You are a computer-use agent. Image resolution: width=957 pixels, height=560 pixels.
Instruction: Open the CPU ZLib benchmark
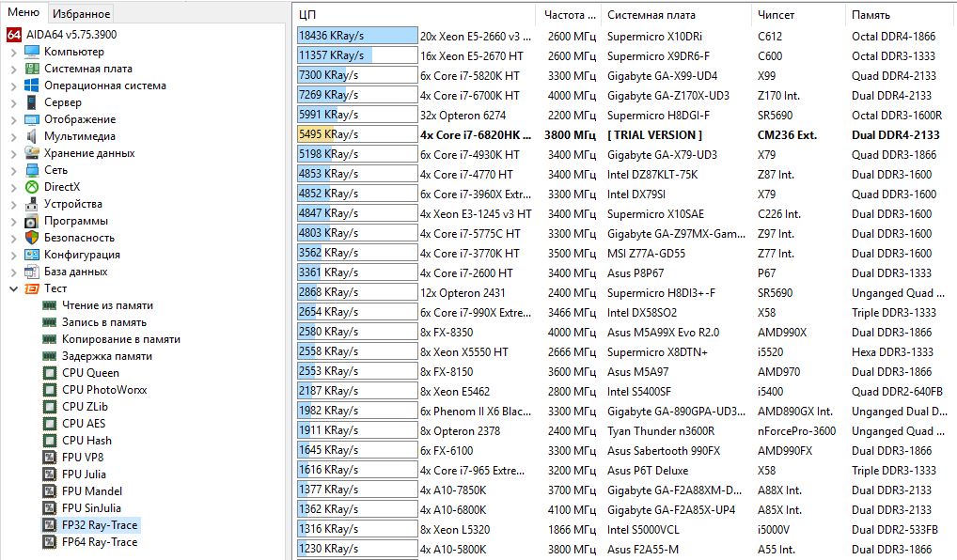coord(85,406)
